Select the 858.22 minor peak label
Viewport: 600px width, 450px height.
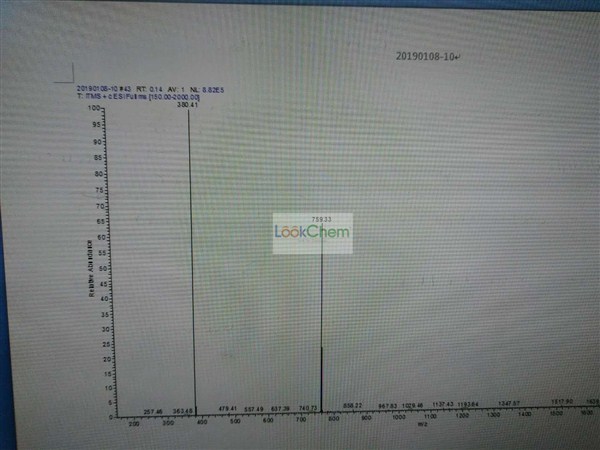(352, 406)
